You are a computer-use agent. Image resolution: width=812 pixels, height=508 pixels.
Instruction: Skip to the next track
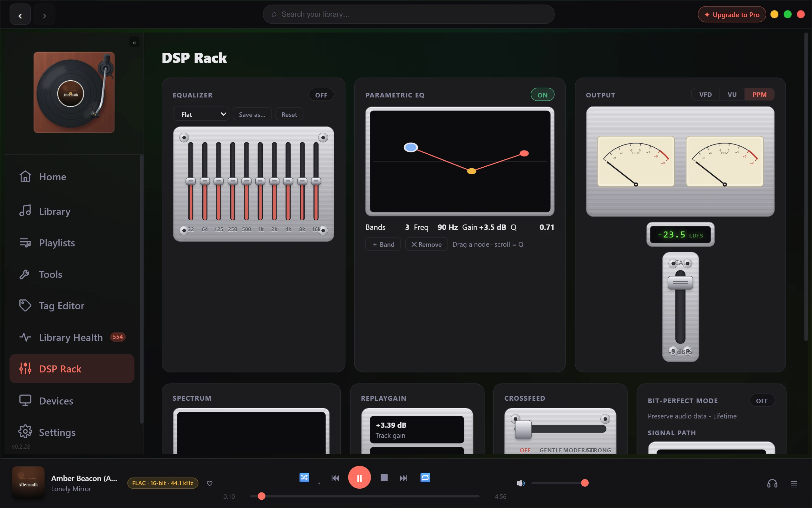pyautogui.click(x=404, y=478)
